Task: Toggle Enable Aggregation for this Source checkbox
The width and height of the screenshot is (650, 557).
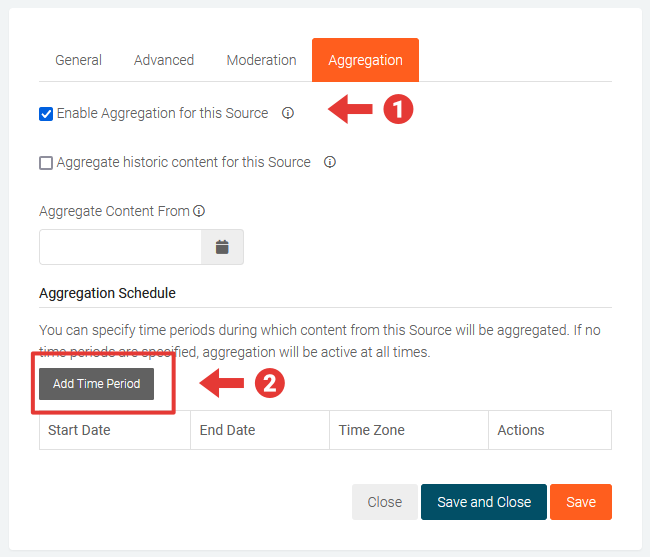Action: pos(46,114)
